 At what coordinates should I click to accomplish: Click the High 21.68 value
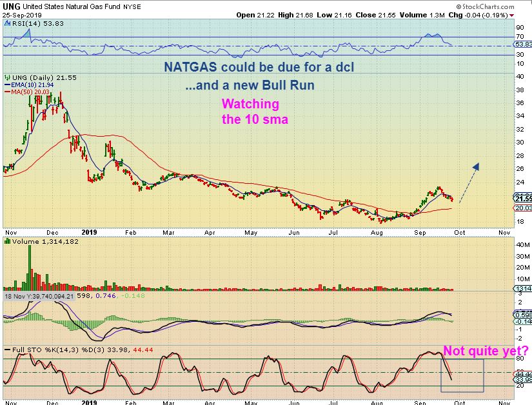(295, 15)
